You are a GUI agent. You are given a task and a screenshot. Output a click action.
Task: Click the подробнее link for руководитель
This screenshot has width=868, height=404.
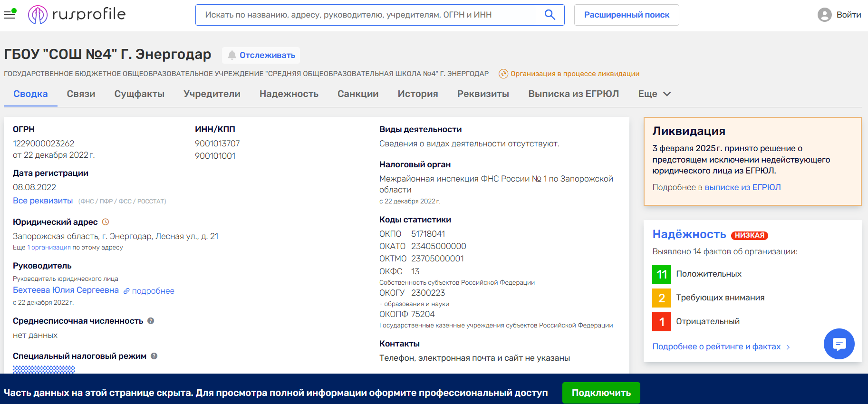[153, 291]
